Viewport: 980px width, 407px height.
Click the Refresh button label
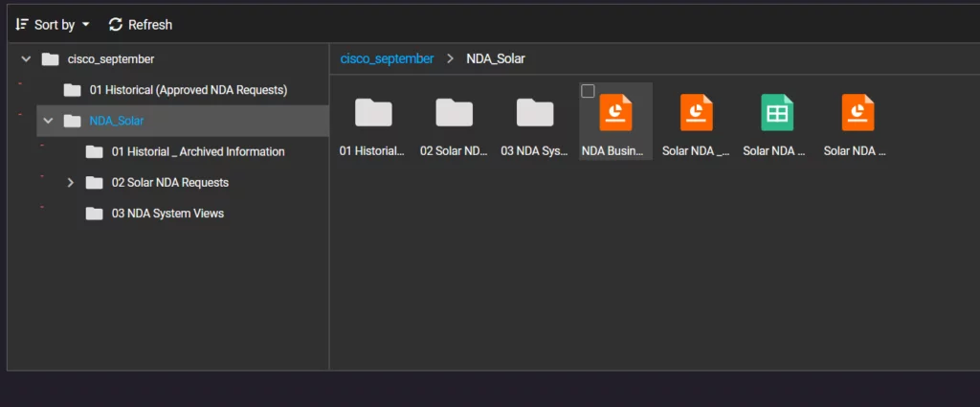pos(150,25)
